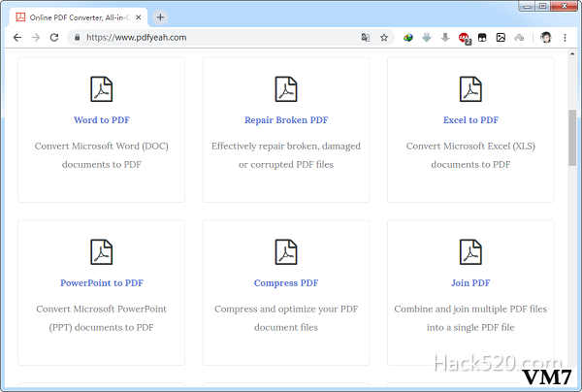The width and height of the screenshot is (582, 392).
Task: Click the scrollbar up arrow
Action: pyautogui.click(x=572, y=54)
